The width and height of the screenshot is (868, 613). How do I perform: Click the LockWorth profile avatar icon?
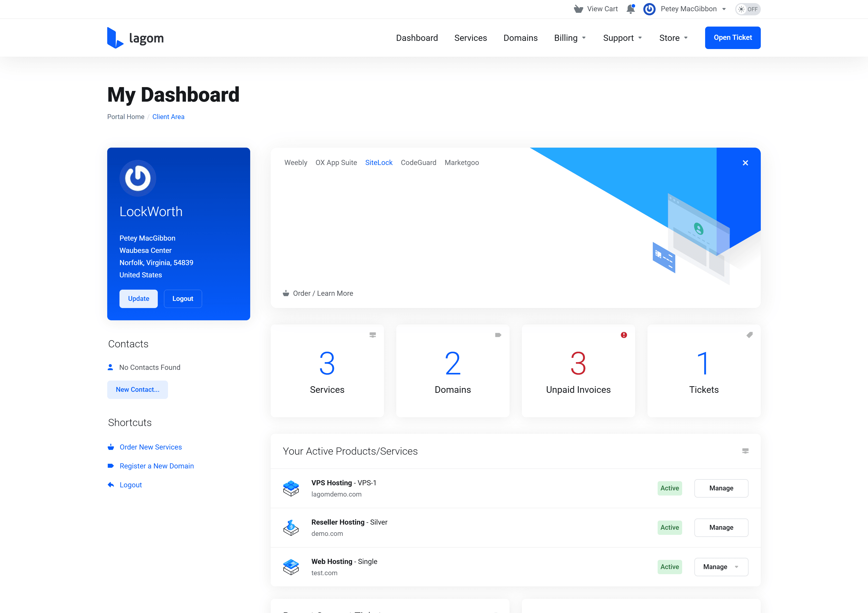tap(138, 178)
